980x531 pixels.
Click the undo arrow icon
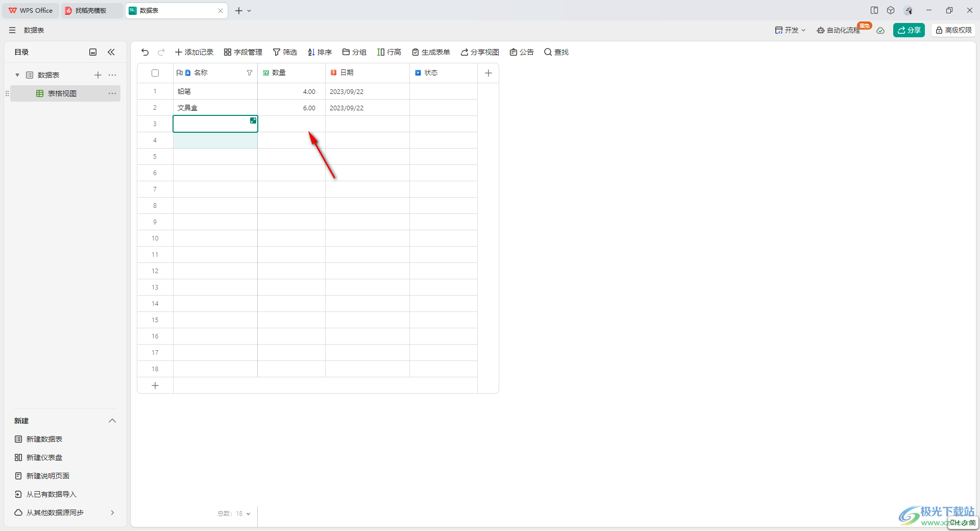[x=145, y=52]
